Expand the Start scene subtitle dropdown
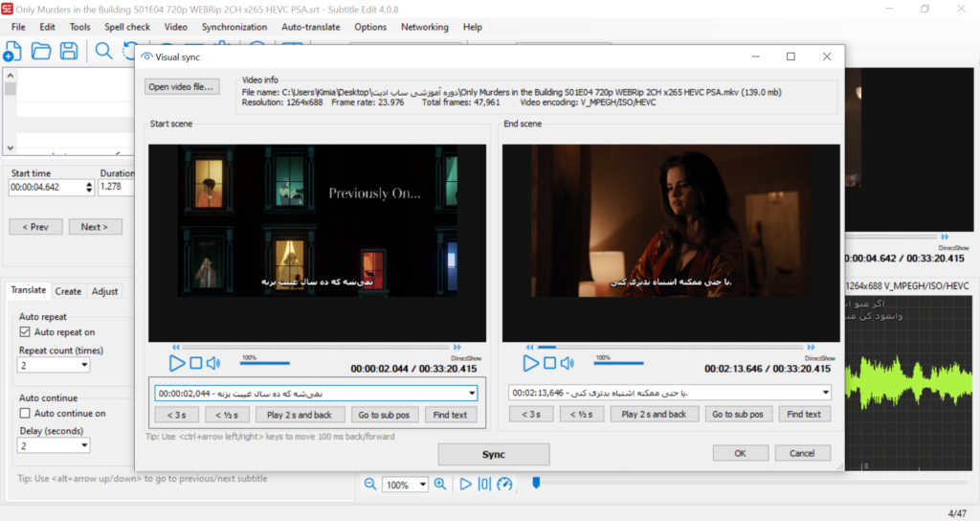The height and width of the screenshot is (521, 980). (x=471, y=393)
